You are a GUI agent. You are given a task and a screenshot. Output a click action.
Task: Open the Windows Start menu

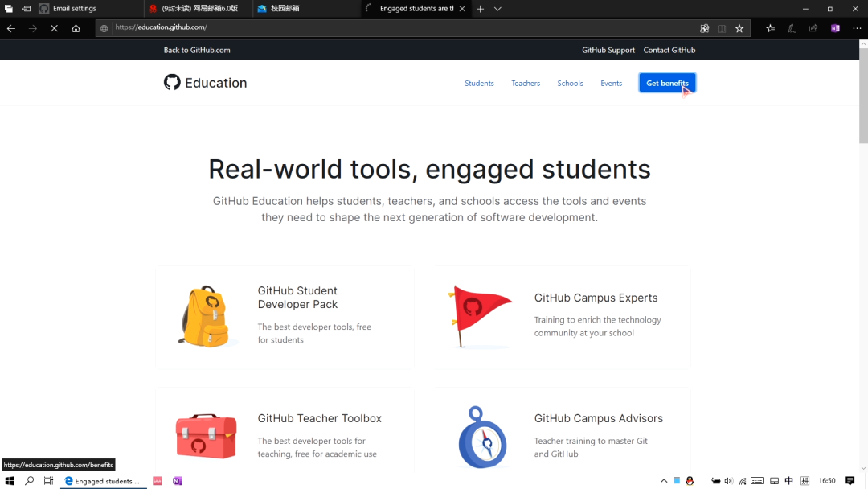(10, 481)
